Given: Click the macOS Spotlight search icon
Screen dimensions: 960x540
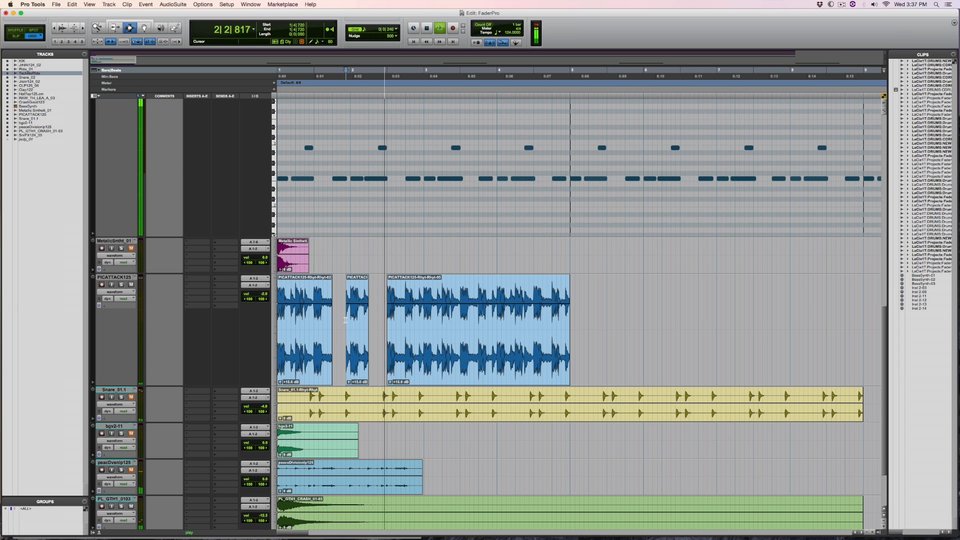Looking at the screenshot, I should tap(936, 4).
